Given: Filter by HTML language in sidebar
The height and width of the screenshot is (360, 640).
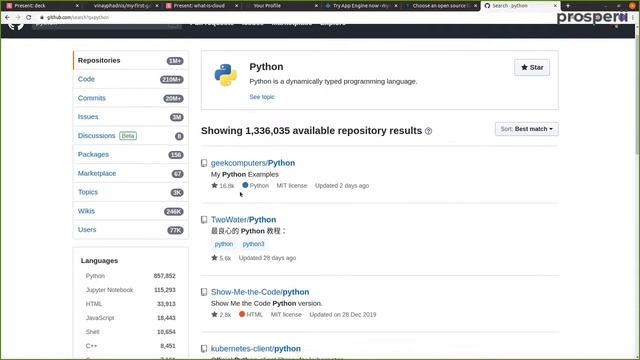Looking at the screenshot, I should (130, 304).
